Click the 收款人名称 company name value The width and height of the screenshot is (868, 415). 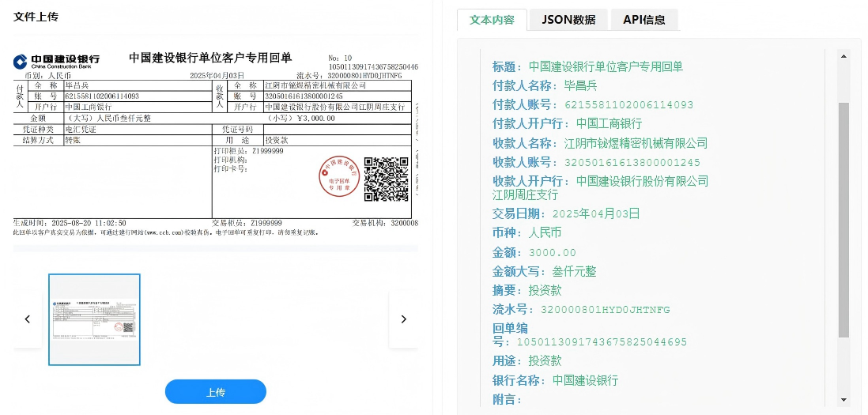click(x=636, y=143)
